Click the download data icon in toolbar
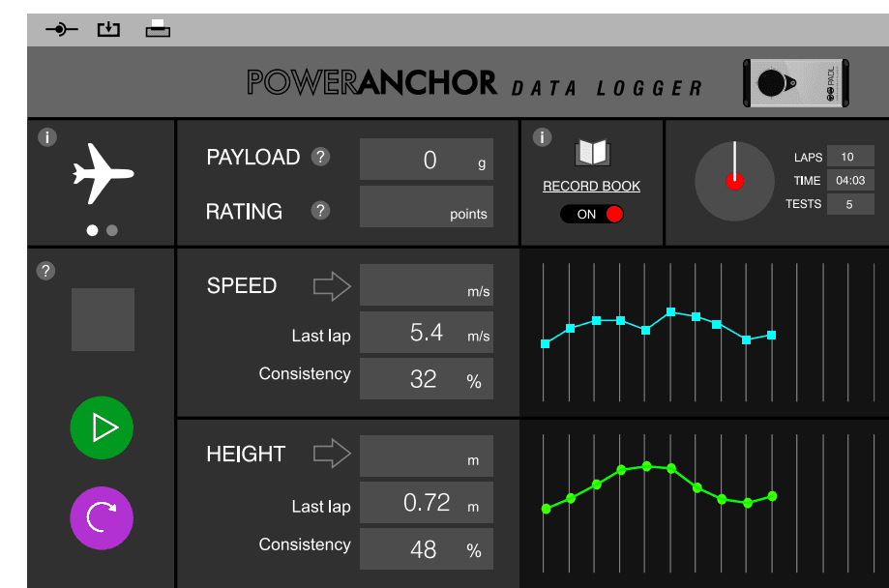 coord(108,29)
